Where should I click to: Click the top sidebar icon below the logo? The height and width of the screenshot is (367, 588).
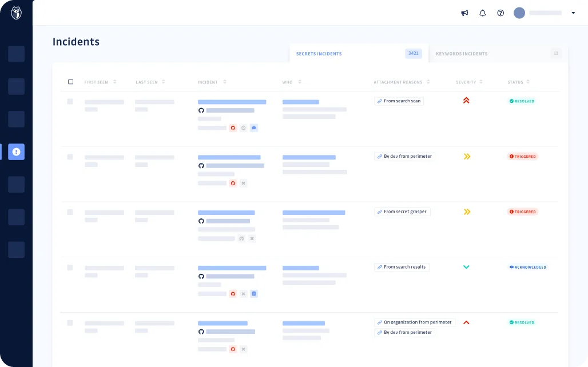pyautogui.click(x=16, y=54)
